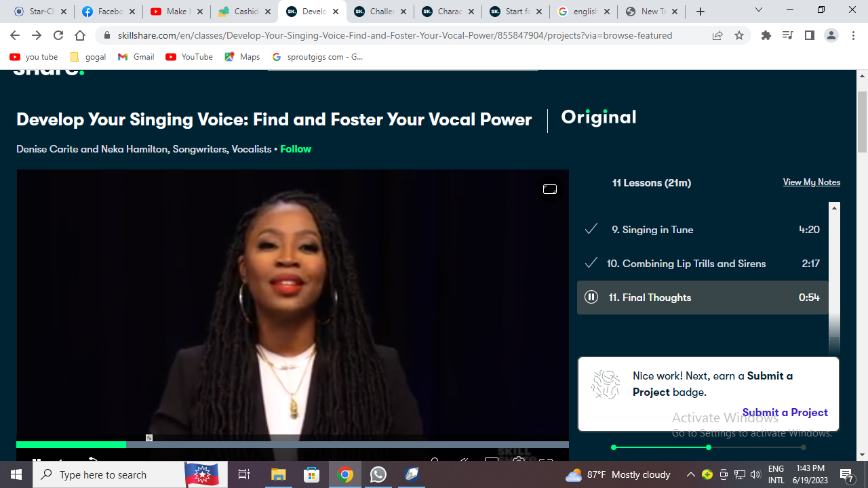Open tab search dropdown chevron
Screen dimensions: 868x488
759,10
